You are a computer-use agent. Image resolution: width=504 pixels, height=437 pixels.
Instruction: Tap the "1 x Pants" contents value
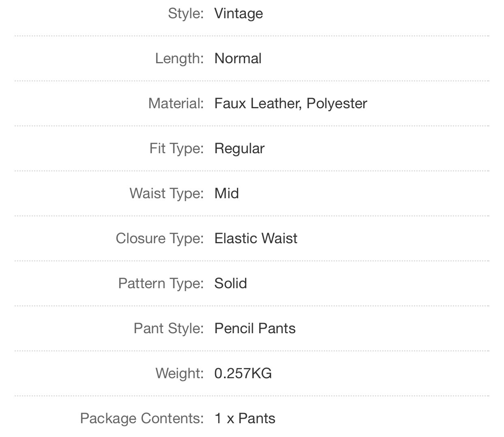245,418
